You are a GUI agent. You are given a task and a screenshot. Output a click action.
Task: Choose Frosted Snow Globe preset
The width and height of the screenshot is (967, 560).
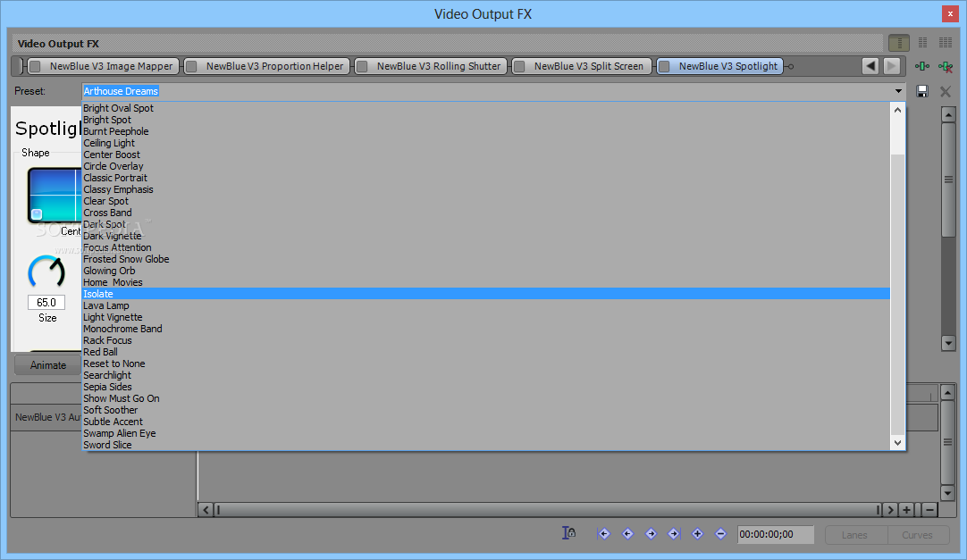pyautogui.click(x=486, y=259)
